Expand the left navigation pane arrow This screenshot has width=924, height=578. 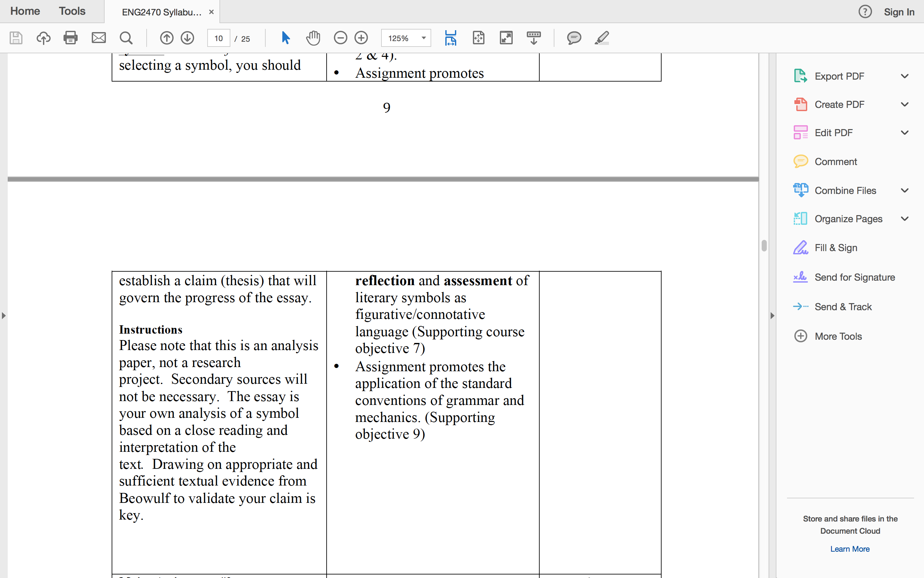click(x=4, y=316)
